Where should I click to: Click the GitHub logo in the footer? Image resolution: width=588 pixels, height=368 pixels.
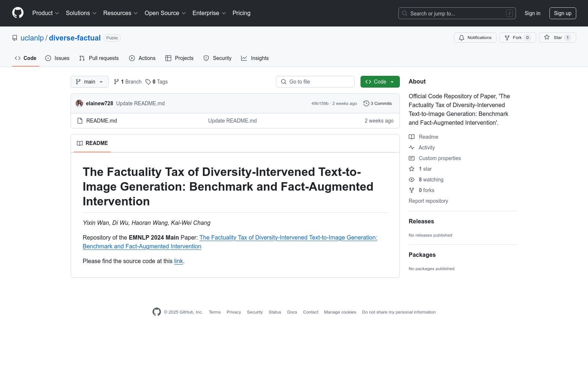point(157,312)
